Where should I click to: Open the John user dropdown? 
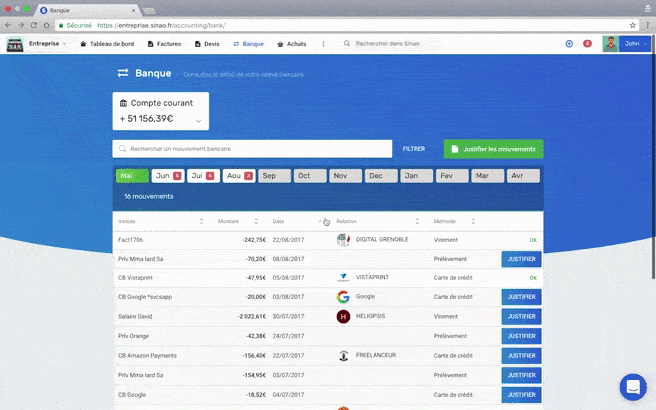635,44
